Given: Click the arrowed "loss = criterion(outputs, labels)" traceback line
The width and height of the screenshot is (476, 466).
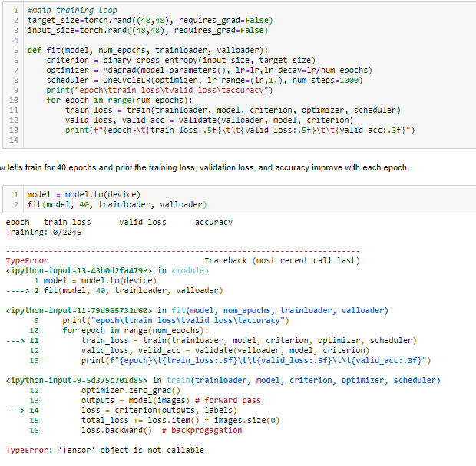Looking at the screenshot, I should pyautogui.click(x=160, y=411).
